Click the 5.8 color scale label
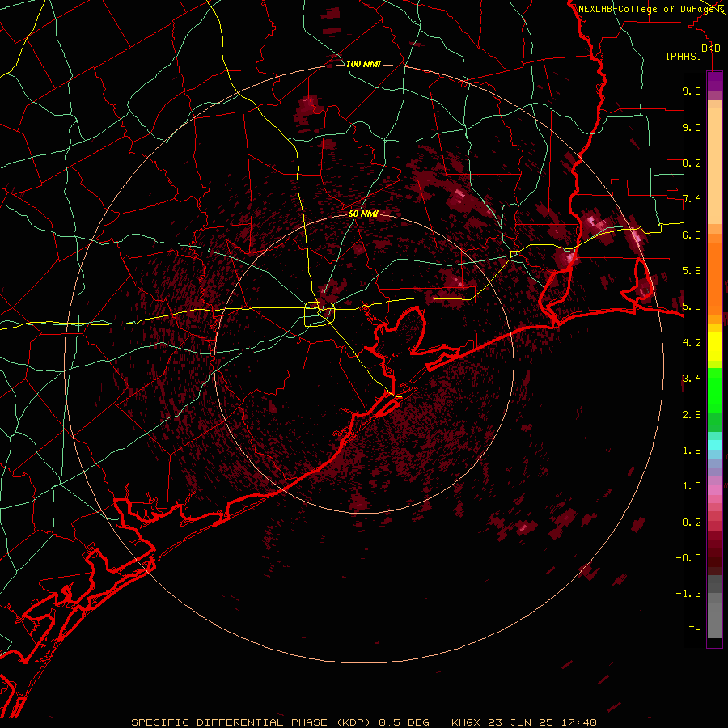728x728 pixels. point(692,271)
